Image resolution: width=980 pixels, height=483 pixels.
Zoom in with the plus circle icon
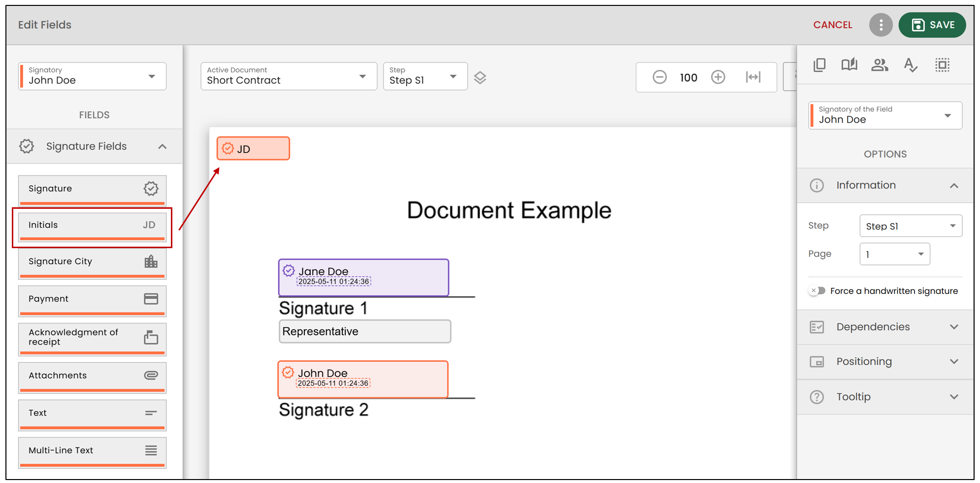718,77
